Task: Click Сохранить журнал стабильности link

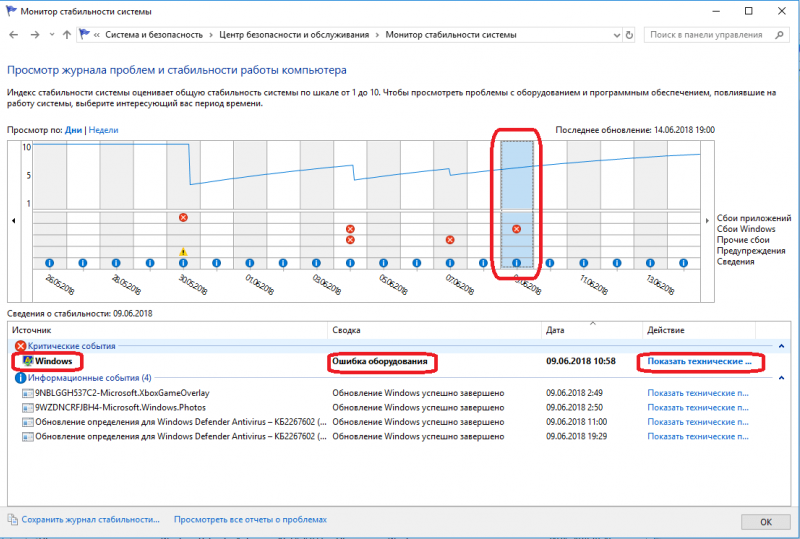Action: tap(90, 520)
